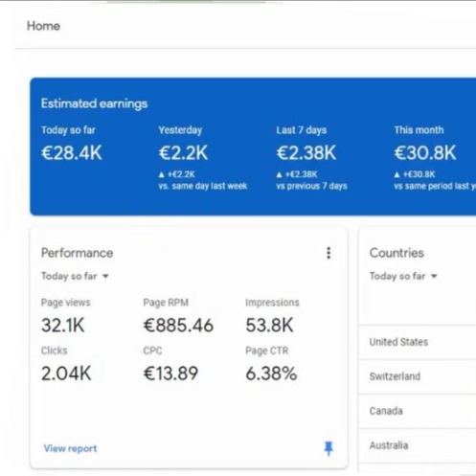476x476 pixels.
Task: Select the Canada country row
Action: coord(418,411)
